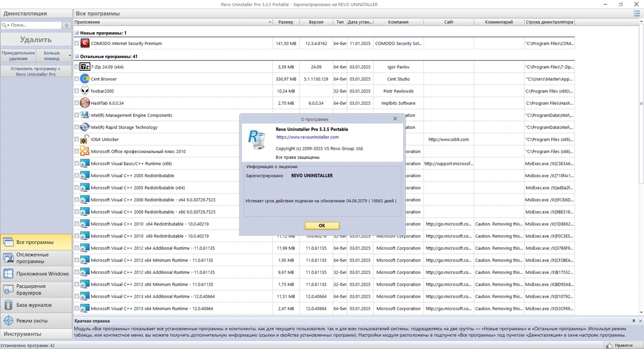Open the Приложения Windows module
The height and width of the screenshot is (349, 644).
tap(36, 273)
